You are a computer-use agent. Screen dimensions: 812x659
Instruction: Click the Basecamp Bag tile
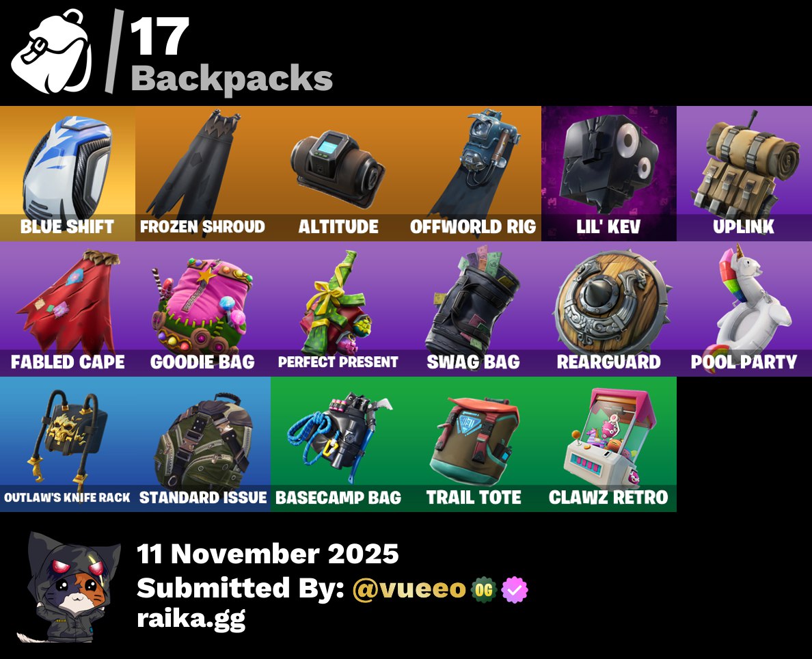[x=338, y=444]
